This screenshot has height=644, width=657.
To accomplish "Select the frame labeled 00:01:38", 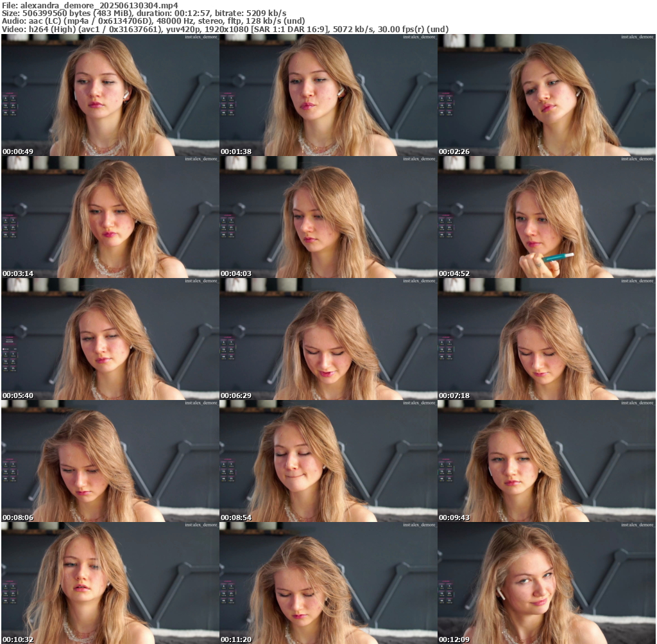I will (328, 95).
